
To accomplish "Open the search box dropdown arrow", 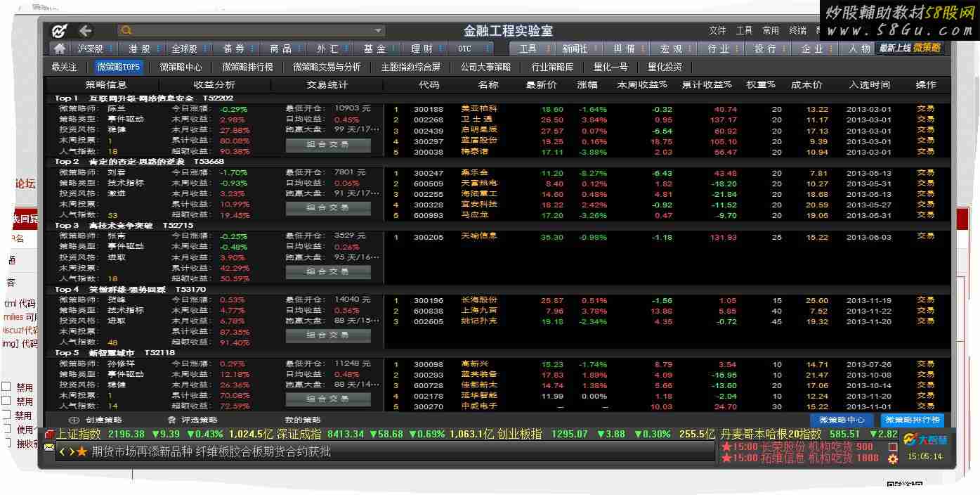I will [x=379, y=31].
